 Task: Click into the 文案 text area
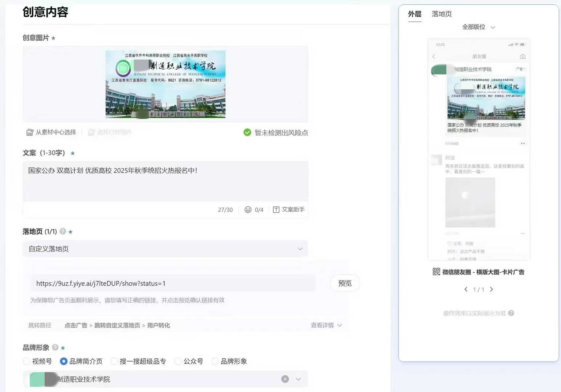point(165,181)
